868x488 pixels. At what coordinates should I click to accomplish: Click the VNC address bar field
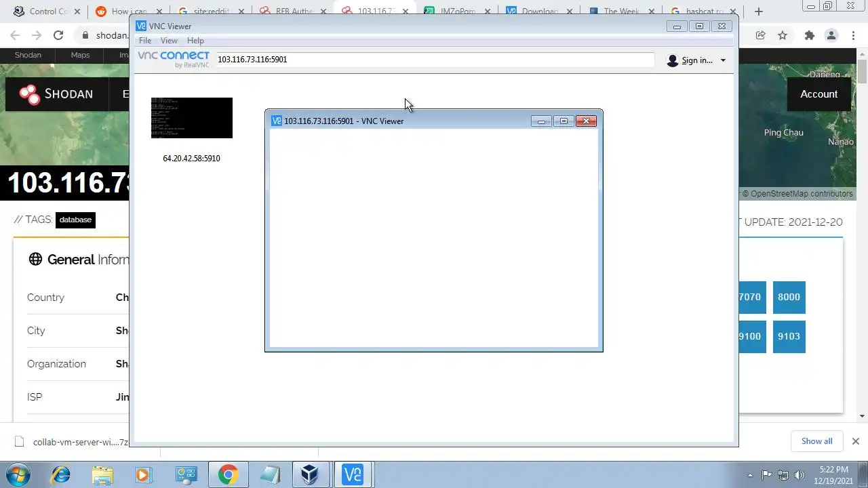(435, 60)
